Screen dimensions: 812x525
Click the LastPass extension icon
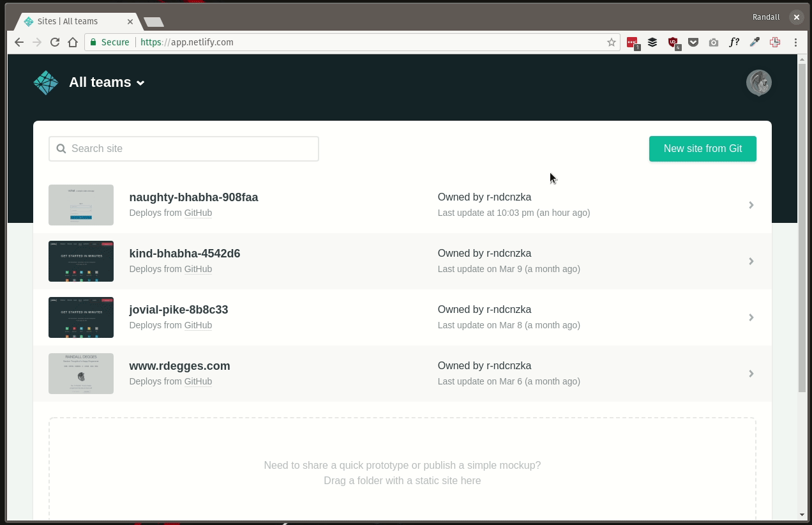pos(632,42)
